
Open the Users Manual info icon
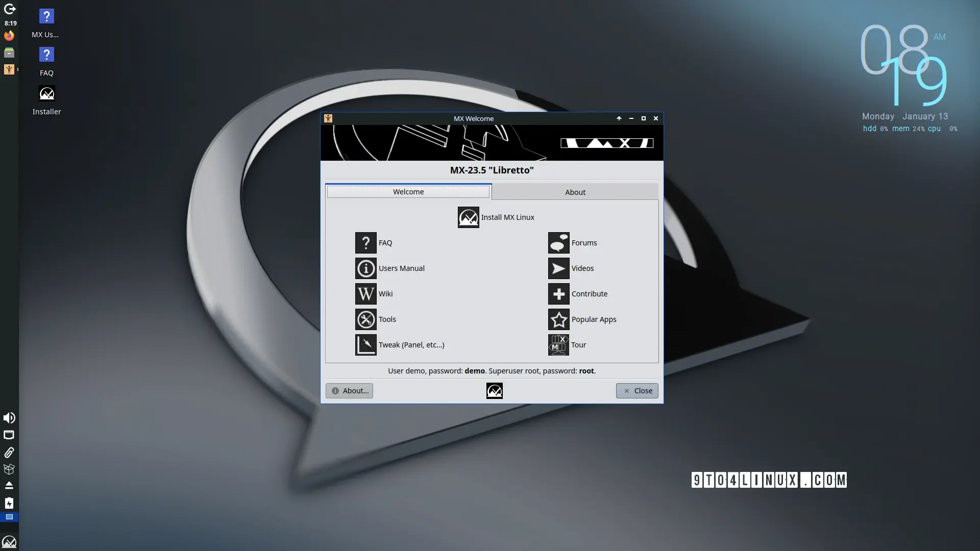[365, 268]
